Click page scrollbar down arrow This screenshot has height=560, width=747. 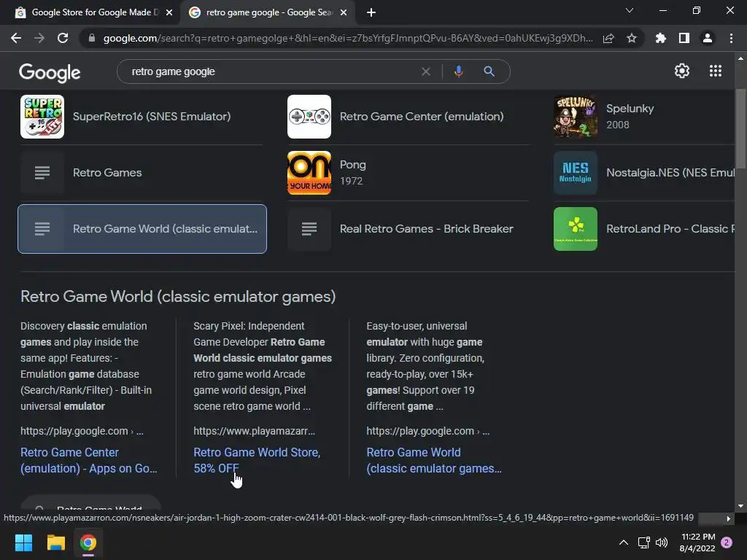(740, 506)
